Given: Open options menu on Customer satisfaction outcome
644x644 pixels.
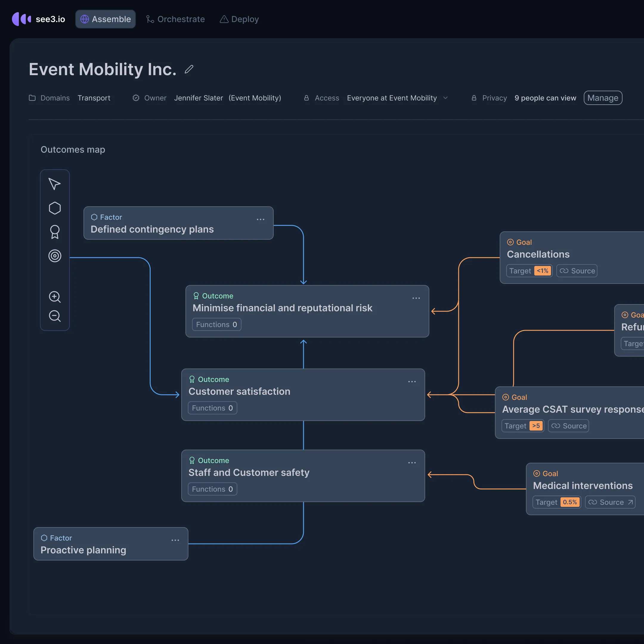Looking at the screenshot, I should pos(412,382).
